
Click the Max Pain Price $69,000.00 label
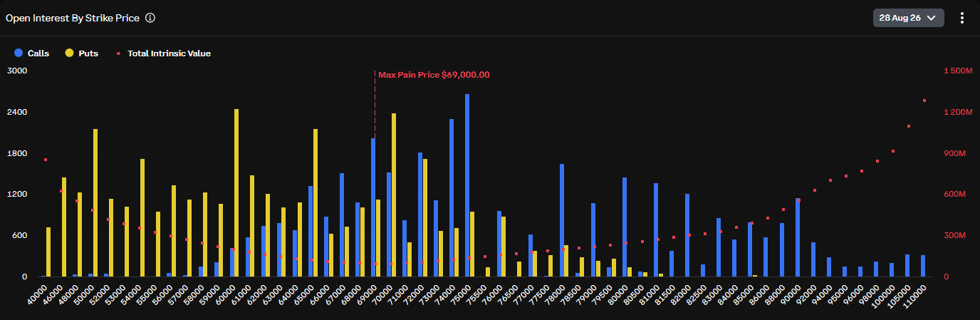[434, 74]
